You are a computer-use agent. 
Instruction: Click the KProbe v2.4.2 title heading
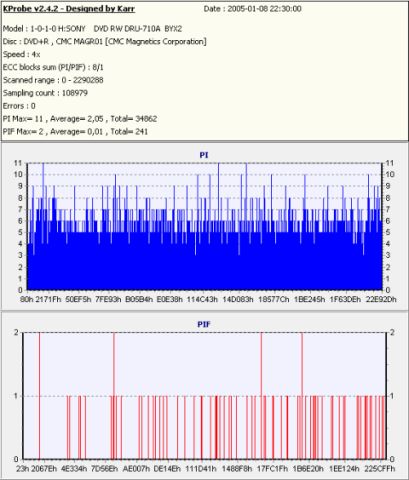[69, 9]
